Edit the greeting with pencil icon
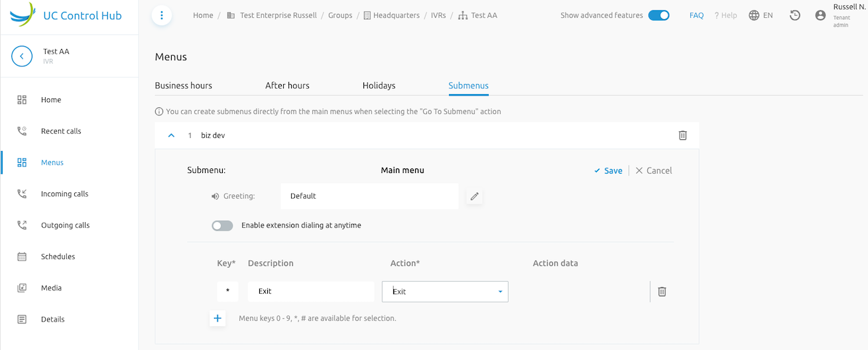The height and width of the screenshot is (350, 868). coord(474,196)
